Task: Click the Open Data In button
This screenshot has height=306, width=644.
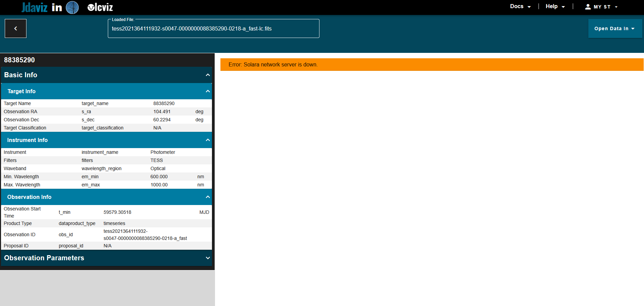Action: pyautogui.click(x=614, y=28)
